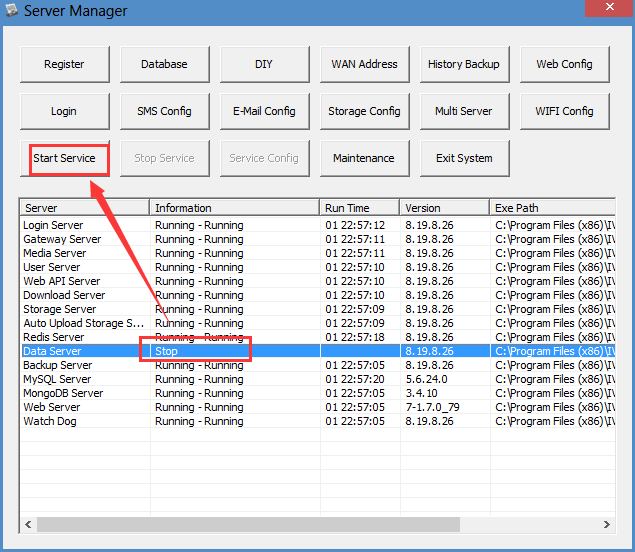Viewport: 635px width, 552px height.
Task: Open the DIY configuration
Action: tap(265, 64)
